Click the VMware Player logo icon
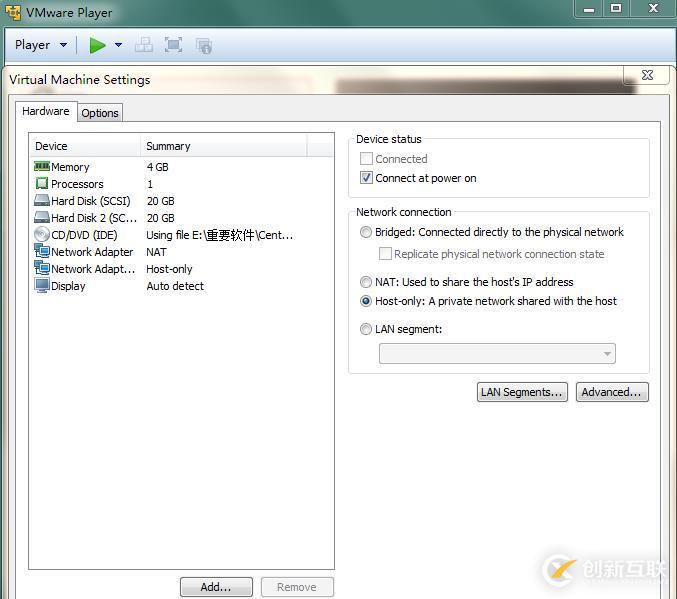The height and width of the screenshot is (599, 677). (13, 12)
